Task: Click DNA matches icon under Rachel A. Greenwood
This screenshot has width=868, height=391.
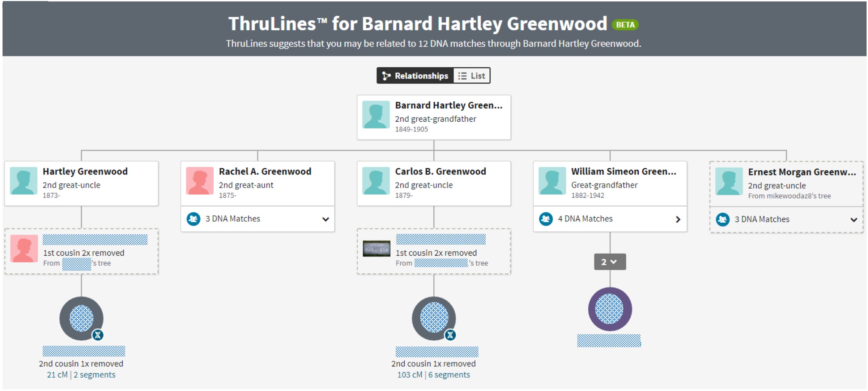Action: [193, 219]
